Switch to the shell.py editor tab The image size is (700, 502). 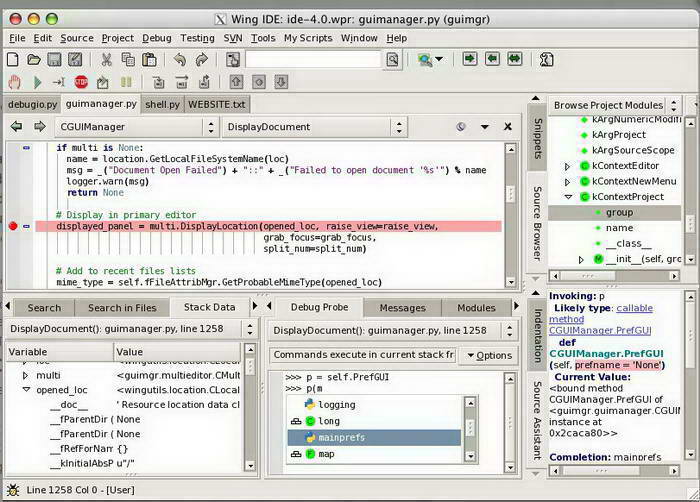[161, 104]
